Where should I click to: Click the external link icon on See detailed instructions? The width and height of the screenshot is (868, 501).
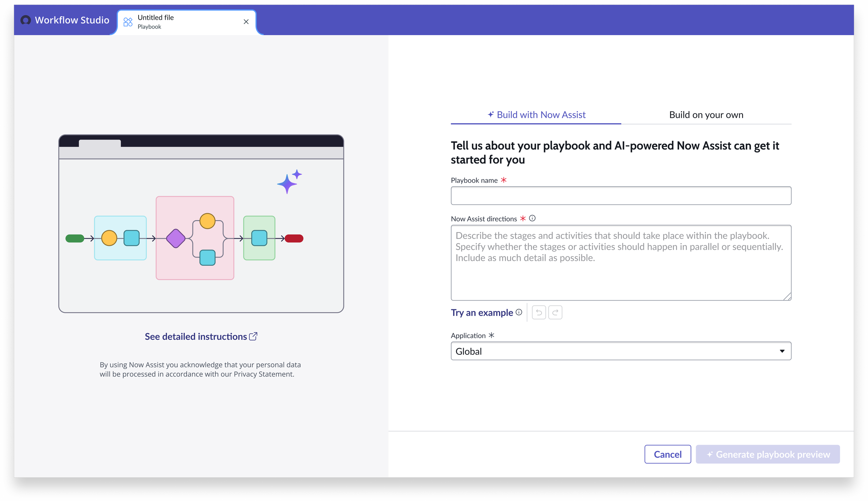pos(253,336)
